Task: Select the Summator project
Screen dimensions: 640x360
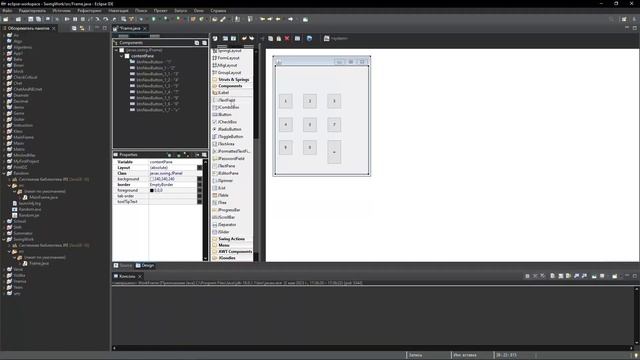Action: pyautogui.click(x=22, y=233)
